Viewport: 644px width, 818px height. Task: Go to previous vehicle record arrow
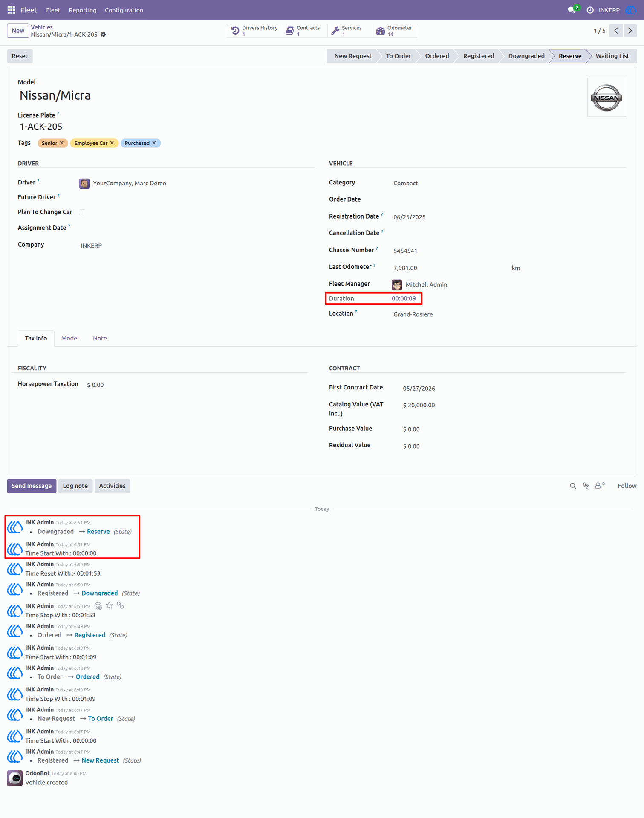[616, 31]
